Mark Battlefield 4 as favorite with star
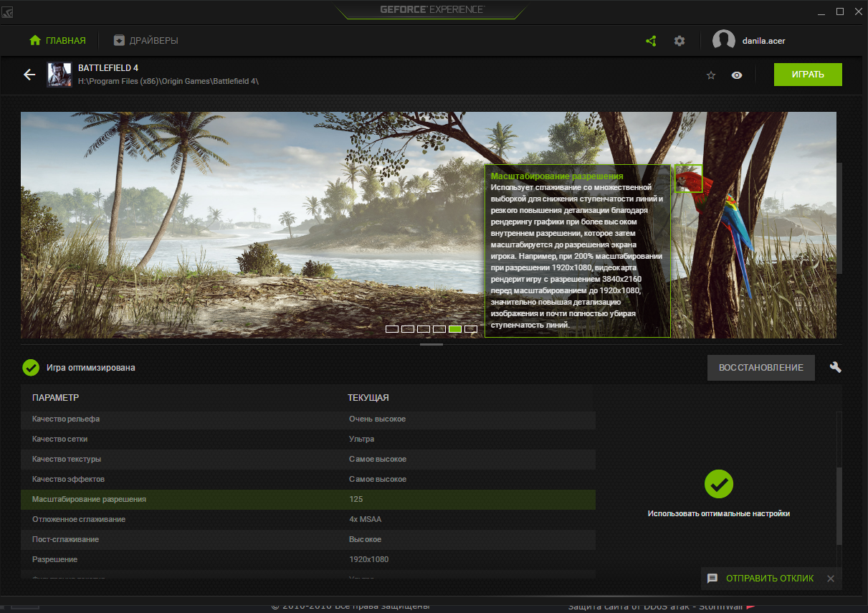This screenshot has height=613, width=868. point(711,75)
